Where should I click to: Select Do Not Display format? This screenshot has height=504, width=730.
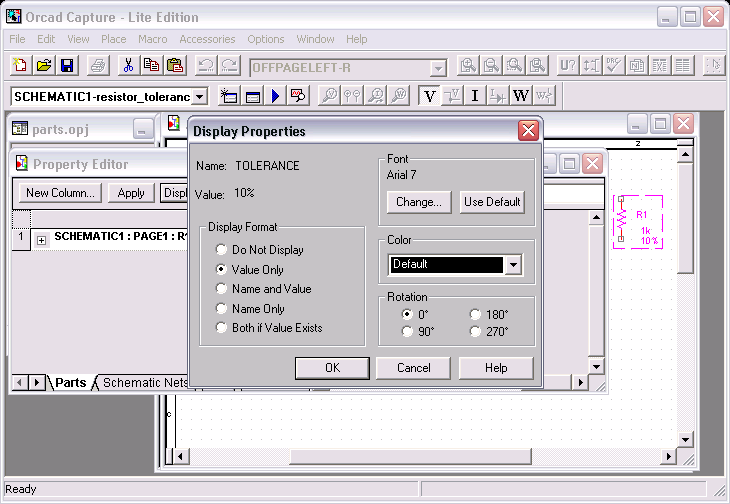[x=260, y=250]
